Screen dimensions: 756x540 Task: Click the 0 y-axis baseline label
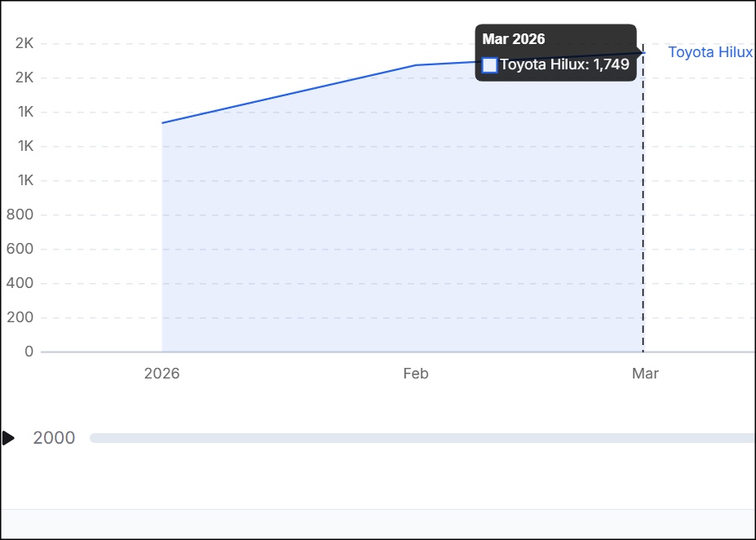pyautogui.click(x=29, y=352)
